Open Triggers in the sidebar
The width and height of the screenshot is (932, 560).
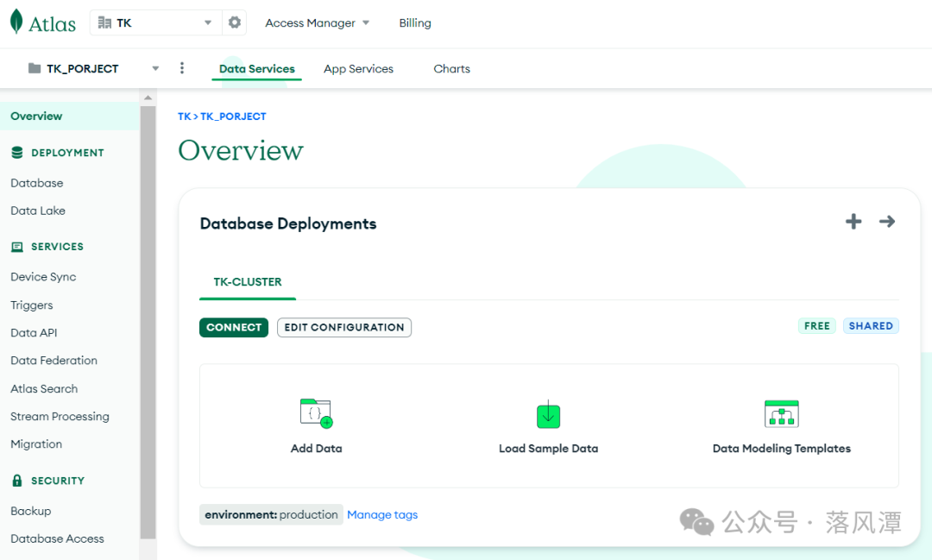tap(32, 305)
